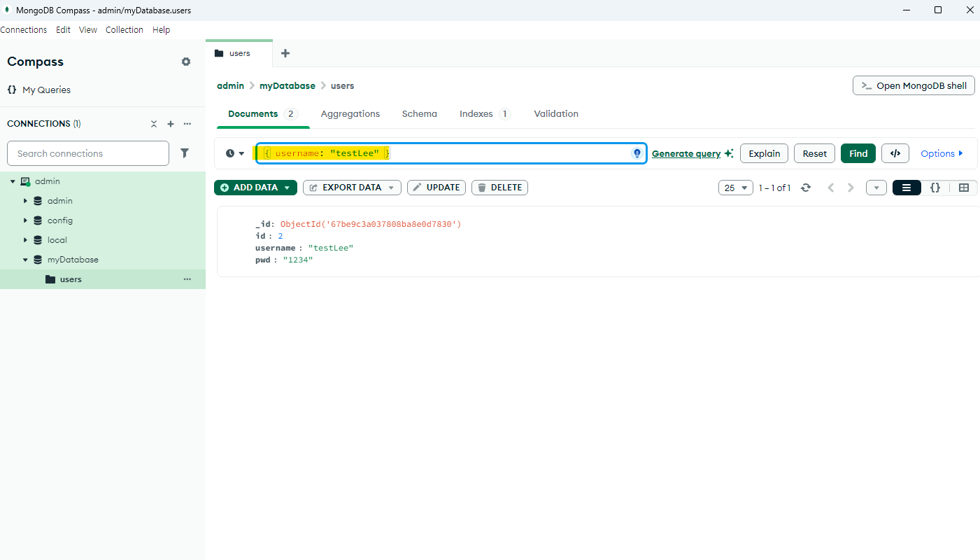Open connections options ellipsis menu
The image size is (980, 560).
(187, 124)
